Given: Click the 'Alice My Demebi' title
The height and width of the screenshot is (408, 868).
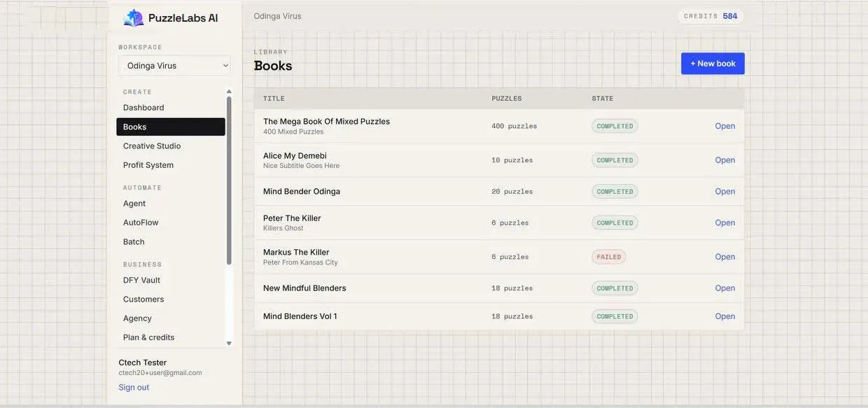Looking at the screenshot, I should [295, 156].
